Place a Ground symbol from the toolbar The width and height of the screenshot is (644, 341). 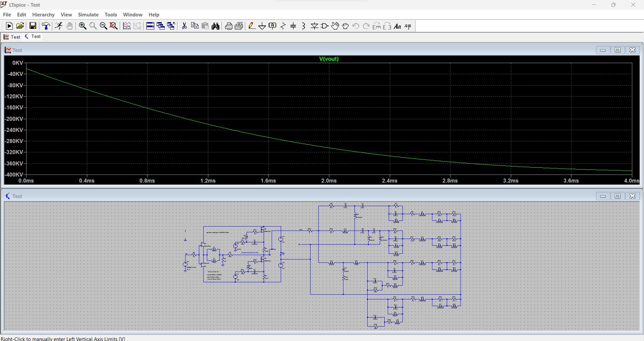pyautogui.click(x=262, y=26)
